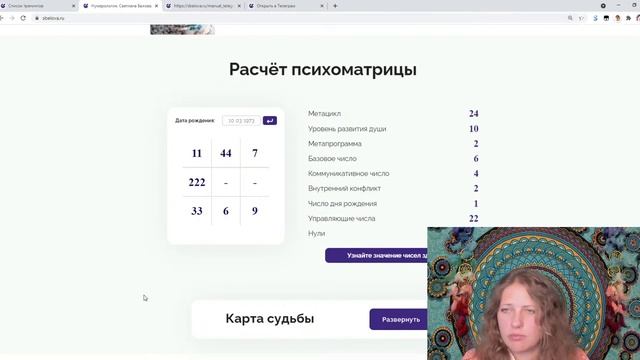Go forward with the browser arrow
Image resolution: width=640 pixels, height=360 pixels.
click(12, 18)
